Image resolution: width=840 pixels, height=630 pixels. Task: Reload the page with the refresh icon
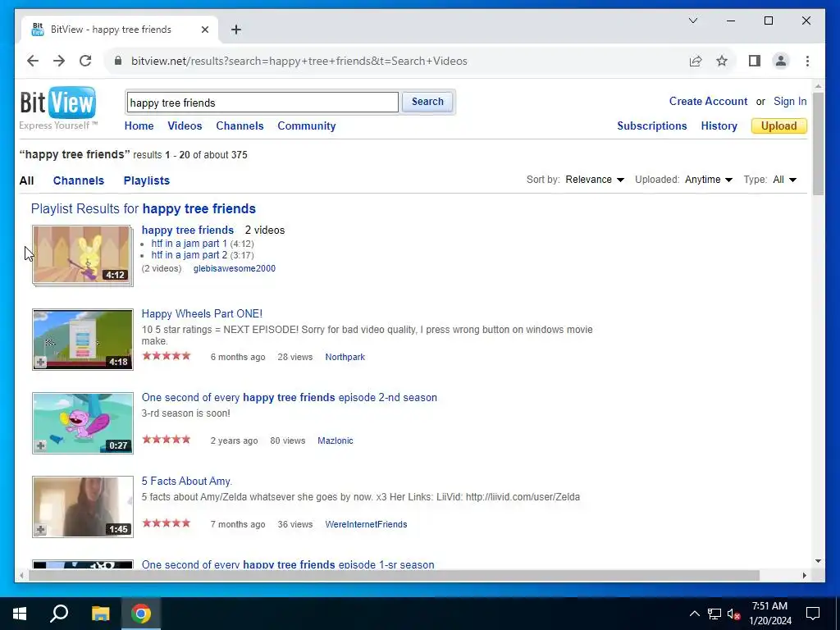[x=85, y=61]
